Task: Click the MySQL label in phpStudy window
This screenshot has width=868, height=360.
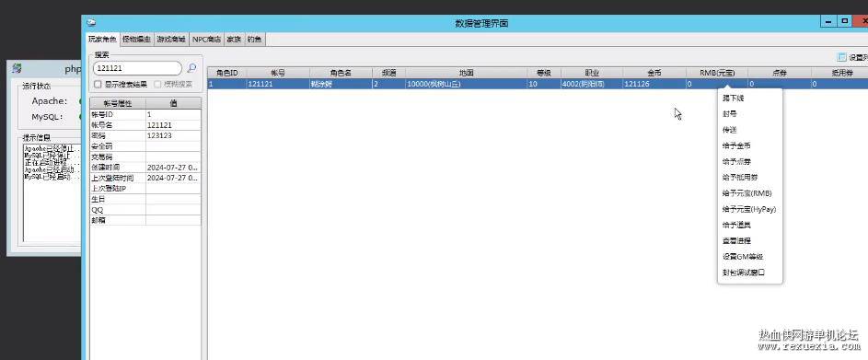Action: coord(47,117)
